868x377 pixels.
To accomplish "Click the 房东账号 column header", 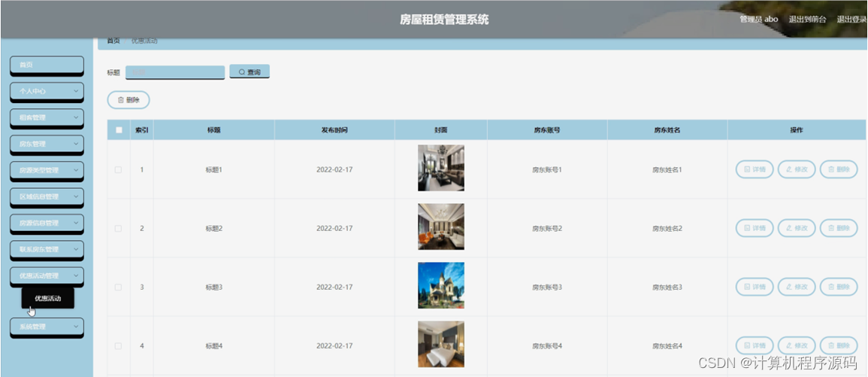I will click(547, 130).
